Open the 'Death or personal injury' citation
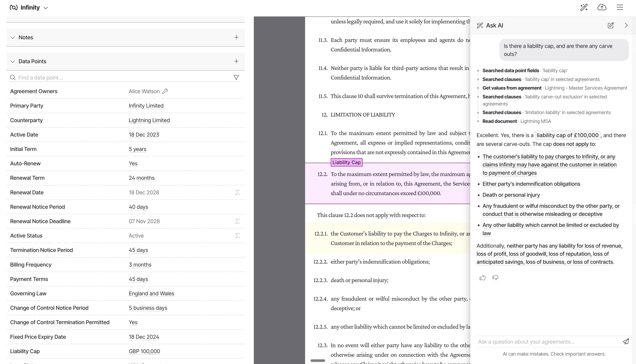 click(511, 195)
